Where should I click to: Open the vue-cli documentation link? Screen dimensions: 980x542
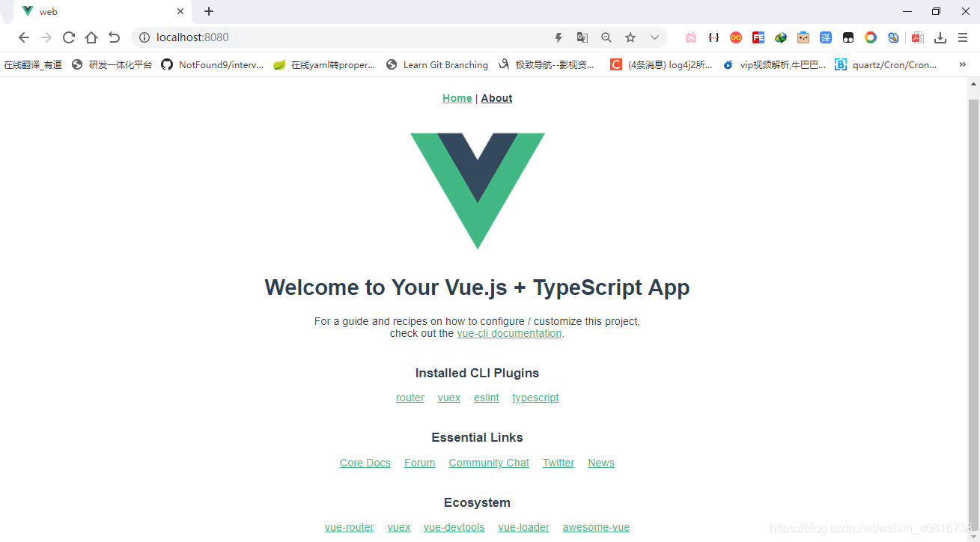[509, 333]
